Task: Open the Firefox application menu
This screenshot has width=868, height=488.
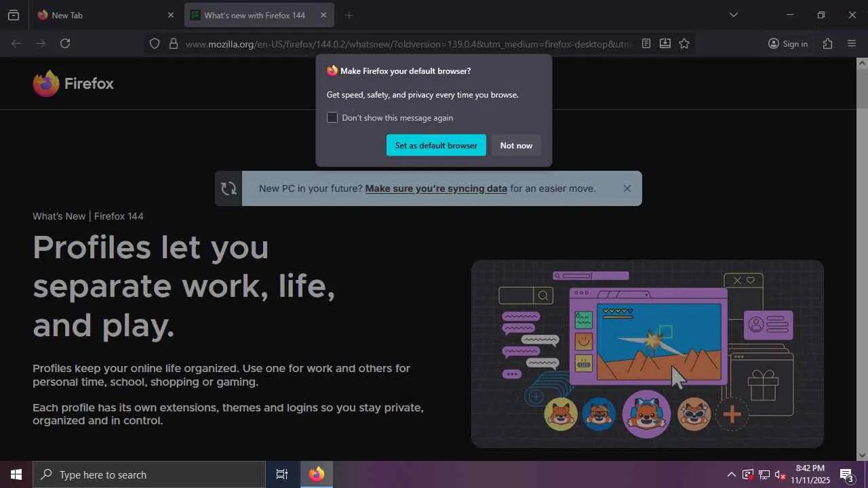Action: [x=852, y=43]
